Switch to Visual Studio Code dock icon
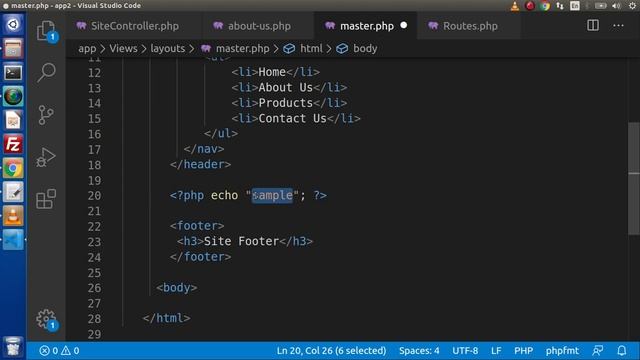 coord(13,240)
